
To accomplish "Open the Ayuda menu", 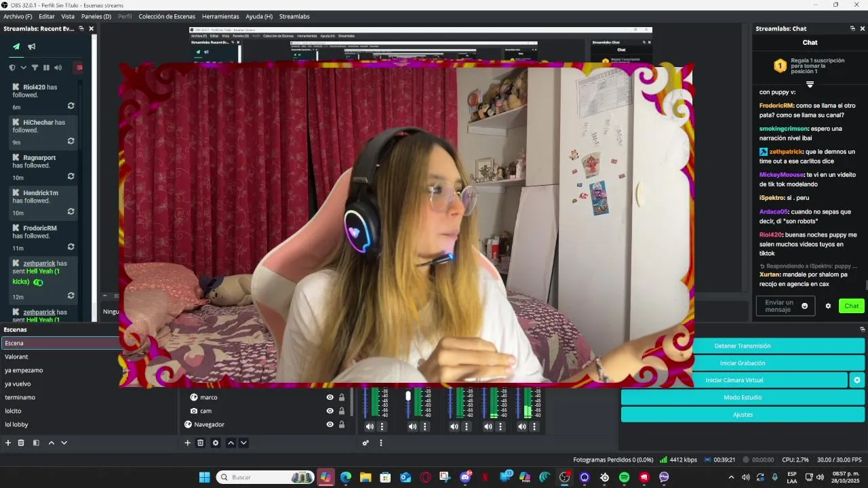I will [259, 16].
